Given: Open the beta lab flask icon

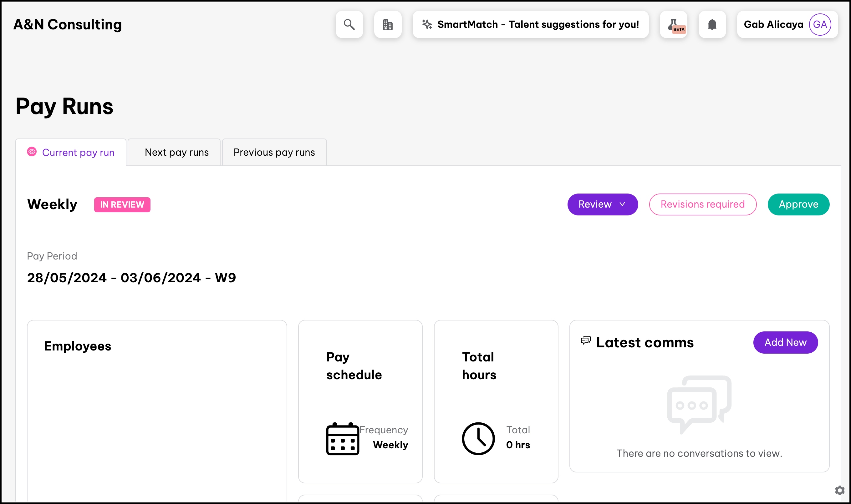Looking at the screenshot, I should [674, 24].
